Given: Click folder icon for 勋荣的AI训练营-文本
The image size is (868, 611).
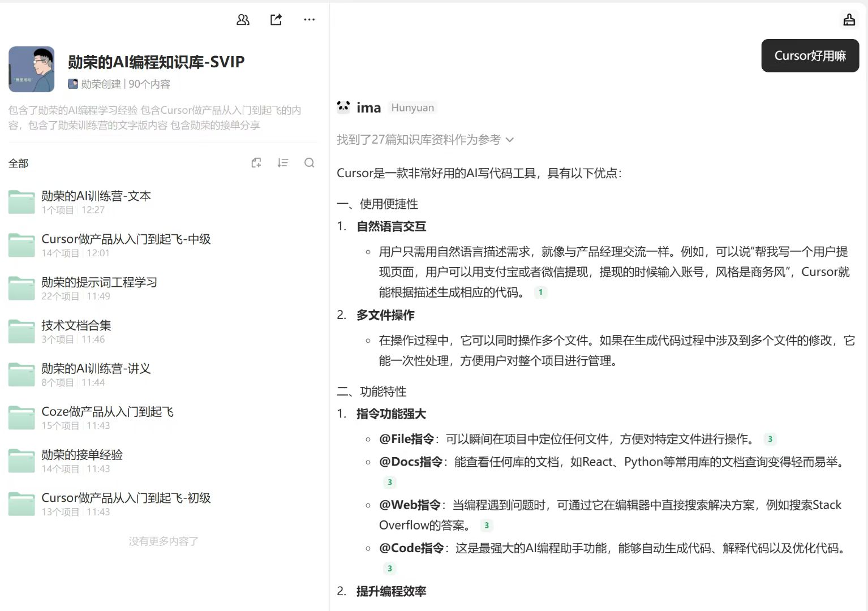Looking at the screenshot, I should pos(22,203).
